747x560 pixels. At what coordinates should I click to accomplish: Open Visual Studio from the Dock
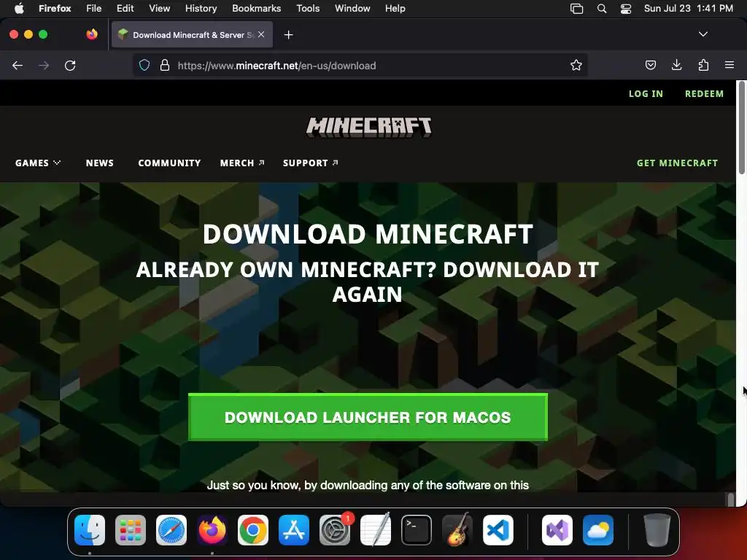coord(557,530)
